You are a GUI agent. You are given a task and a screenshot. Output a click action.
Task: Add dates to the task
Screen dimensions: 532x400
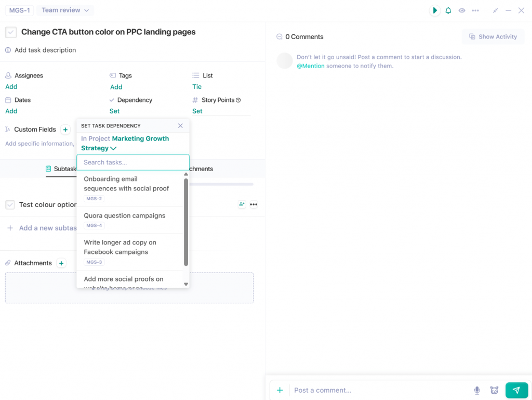[11, 111]
